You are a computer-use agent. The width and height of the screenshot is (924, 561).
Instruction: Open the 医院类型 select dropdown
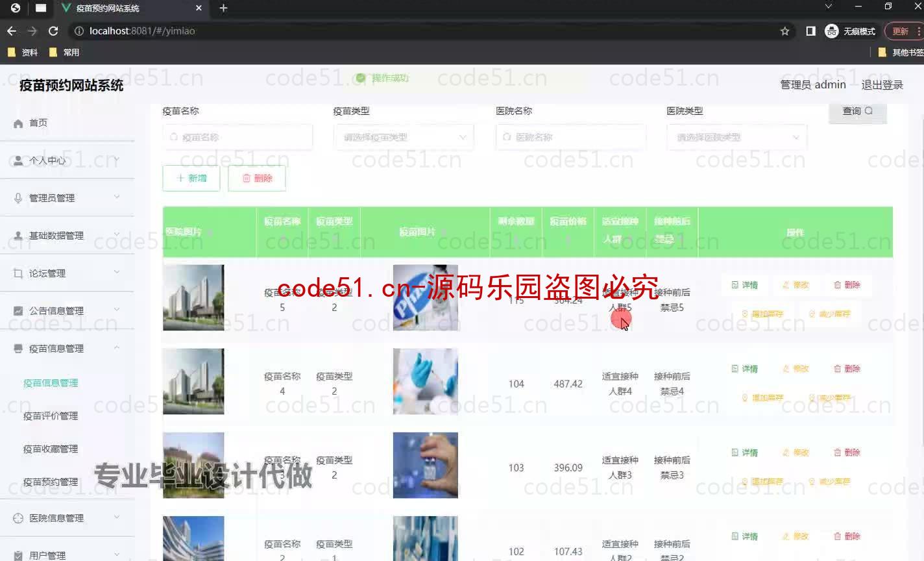pyautogui.click(x=736, y=138)
